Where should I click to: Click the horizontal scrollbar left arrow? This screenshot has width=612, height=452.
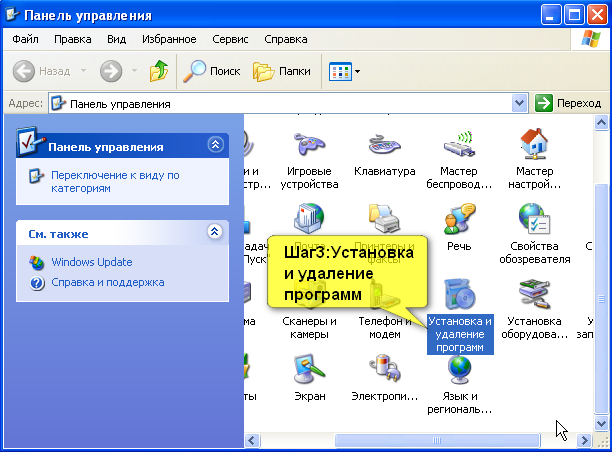(251, 440)
